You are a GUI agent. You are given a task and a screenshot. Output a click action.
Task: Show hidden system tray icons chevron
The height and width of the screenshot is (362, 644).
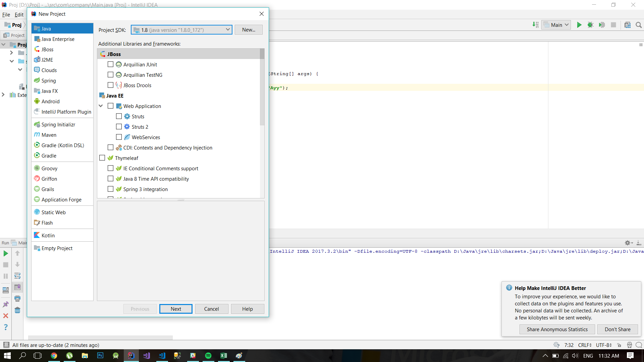tap(545, 356)
